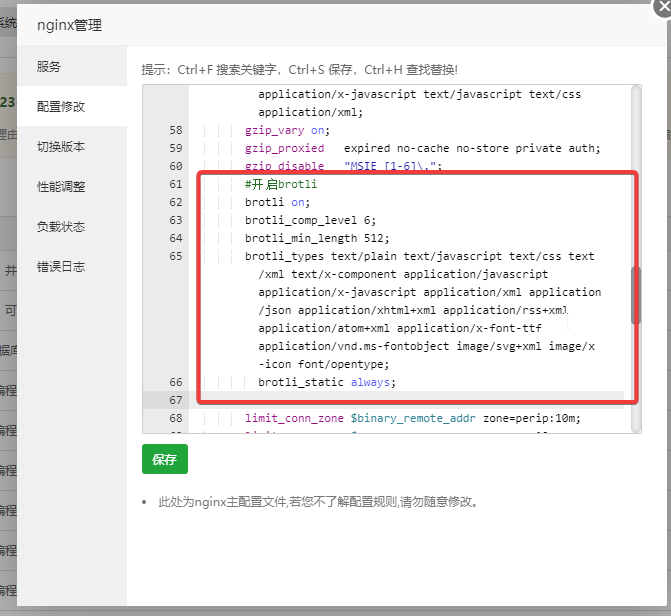Switch to the 切换版本 tab
The image size is (671, 616).
coord(61,147)
